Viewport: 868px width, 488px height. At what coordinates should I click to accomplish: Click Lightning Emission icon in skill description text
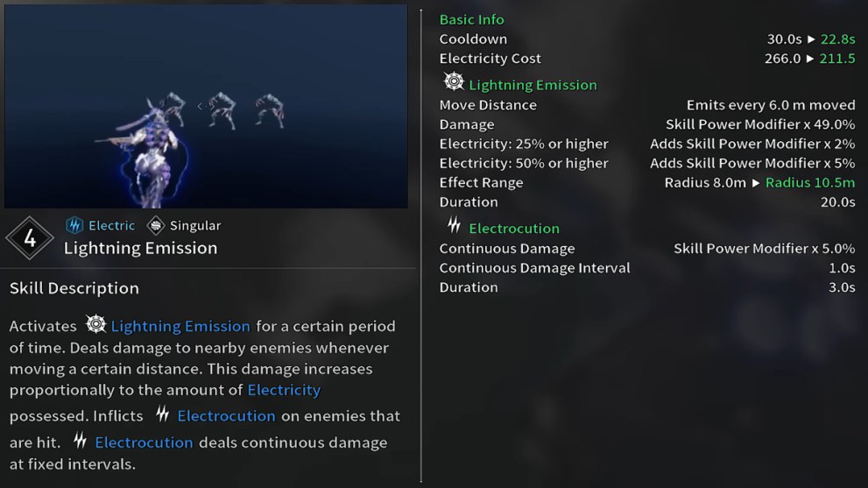click(x=95, y=325)
